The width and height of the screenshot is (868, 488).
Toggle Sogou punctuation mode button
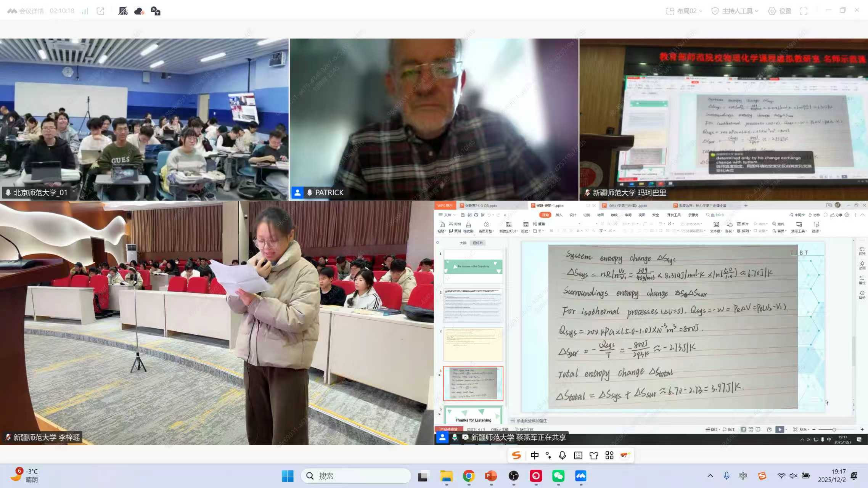pos(548,455)
